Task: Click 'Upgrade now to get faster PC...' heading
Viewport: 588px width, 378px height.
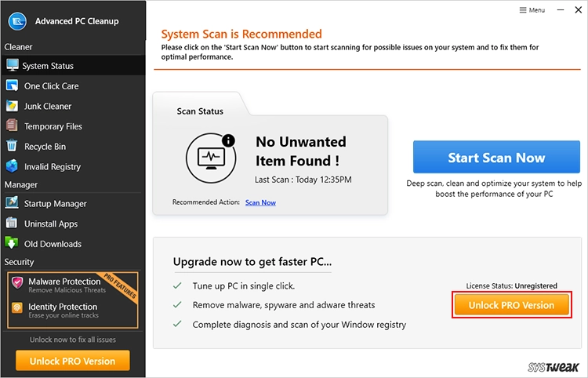Action: [x=252, y=262]
